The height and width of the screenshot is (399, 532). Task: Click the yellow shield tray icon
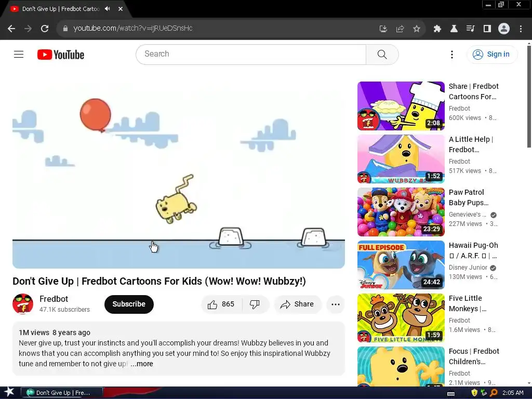pyautogui.click(x=474, y=393)
